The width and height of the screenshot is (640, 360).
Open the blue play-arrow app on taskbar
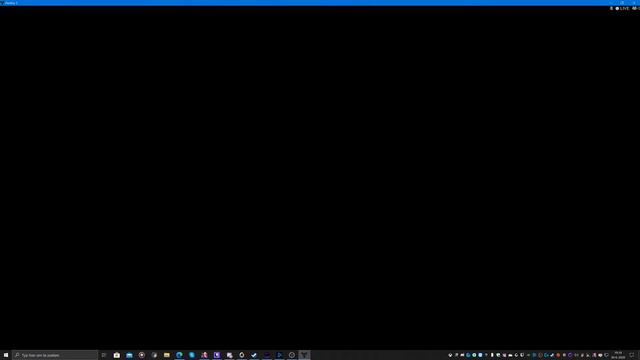pos(279,355)
